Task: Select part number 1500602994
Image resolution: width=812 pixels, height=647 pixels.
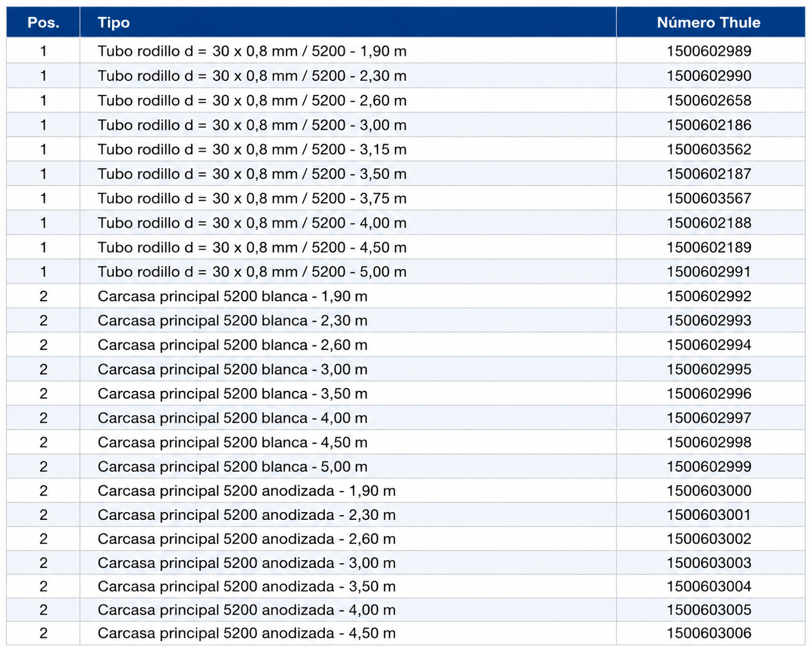Action: pyautogui.click(x=709, y=345)
